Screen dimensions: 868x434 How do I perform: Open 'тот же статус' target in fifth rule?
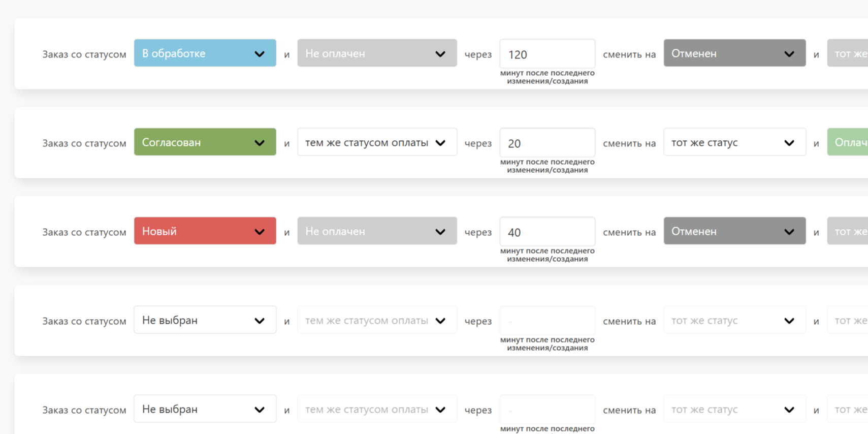[734, 409]
